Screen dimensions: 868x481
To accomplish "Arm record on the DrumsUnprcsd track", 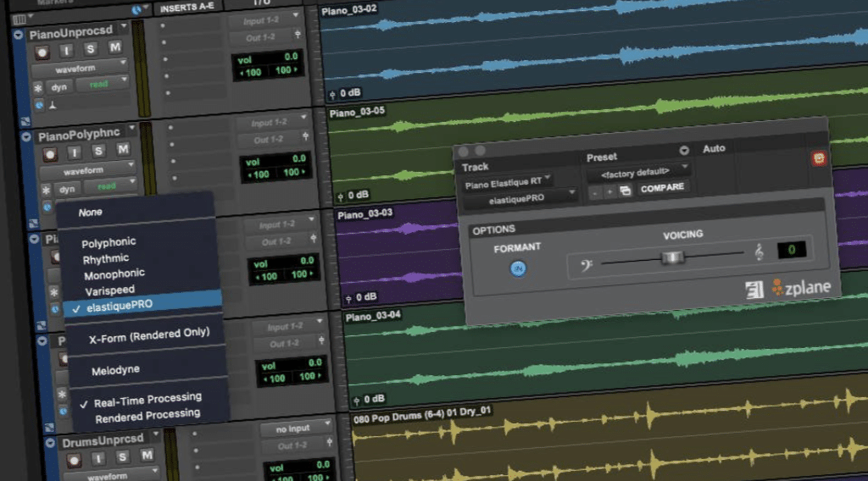I will (x=74, y=460).
